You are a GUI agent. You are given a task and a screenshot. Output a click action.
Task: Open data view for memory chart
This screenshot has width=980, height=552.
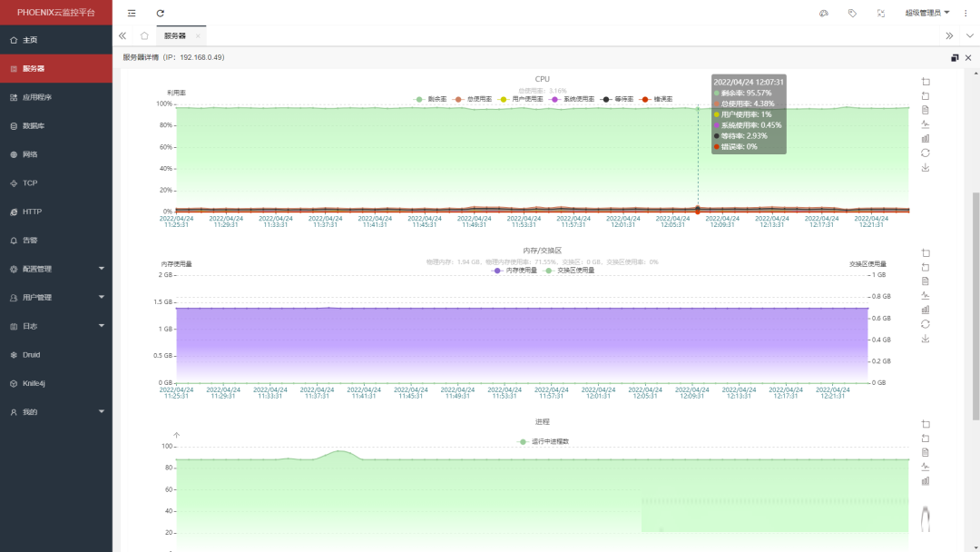tap(926, 281)
